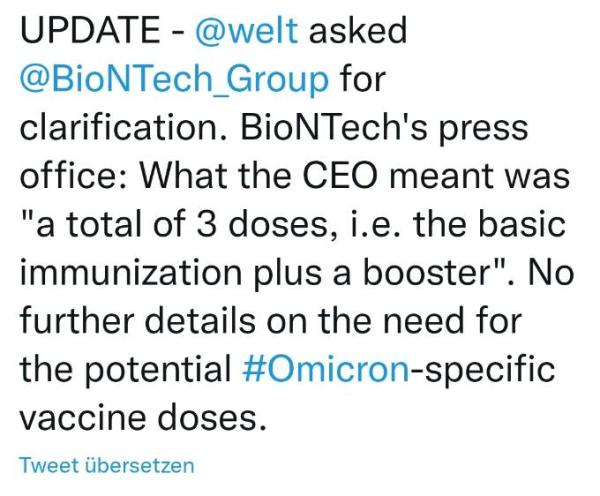Click the word 'clarification' in the tweet

(x=121, y=128)
